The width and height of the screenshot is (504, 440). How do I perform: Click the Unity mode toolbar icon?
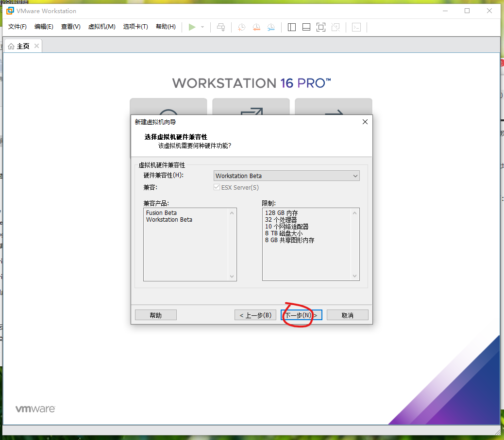pyautogui.click(x=336, y=27)
